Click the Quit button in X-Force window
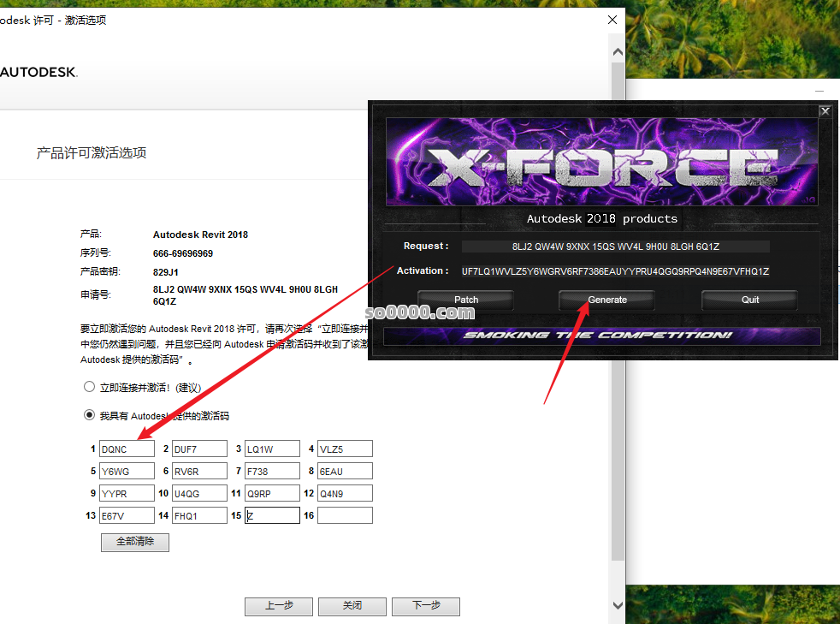Image resolution: width=840 pixels, height=624 pixels. (x=750, y=300)
